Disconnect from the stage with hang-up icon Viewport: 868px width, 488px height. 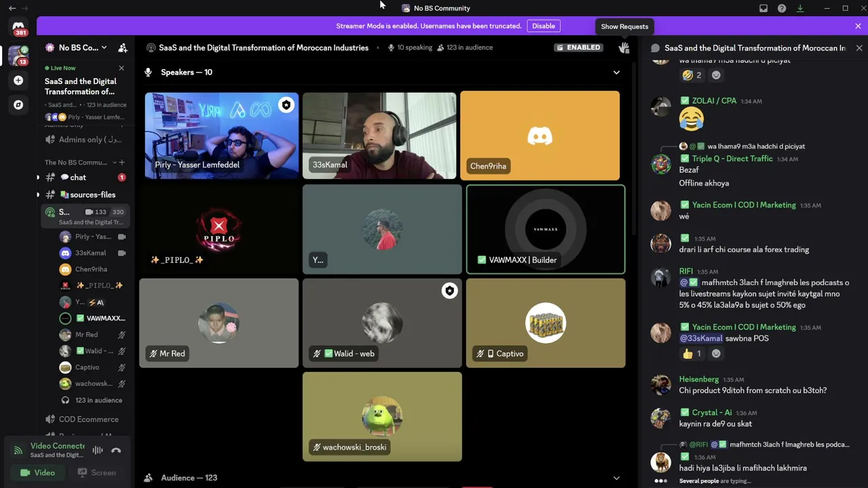[116, 450]
